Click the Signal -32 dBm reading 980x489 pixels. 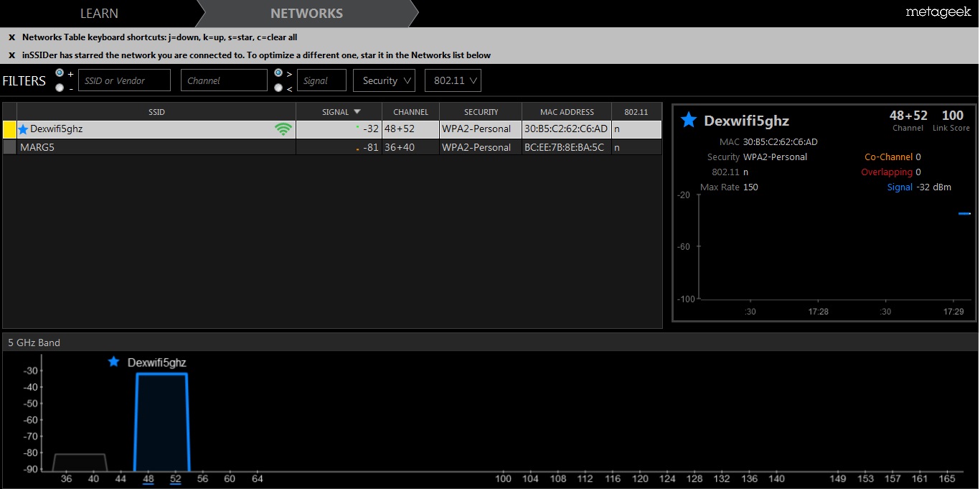click(933, 187)
